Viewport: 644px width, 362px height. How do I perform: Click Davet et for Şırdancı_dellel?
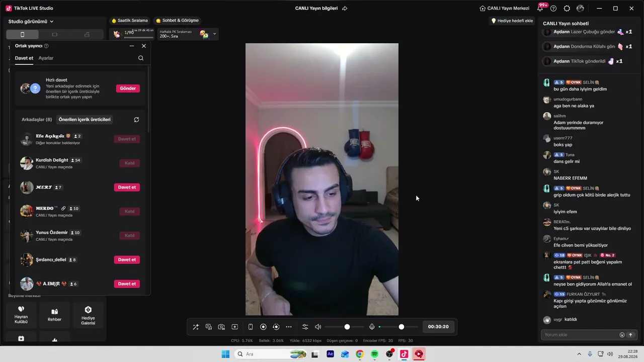pos(127,260)
